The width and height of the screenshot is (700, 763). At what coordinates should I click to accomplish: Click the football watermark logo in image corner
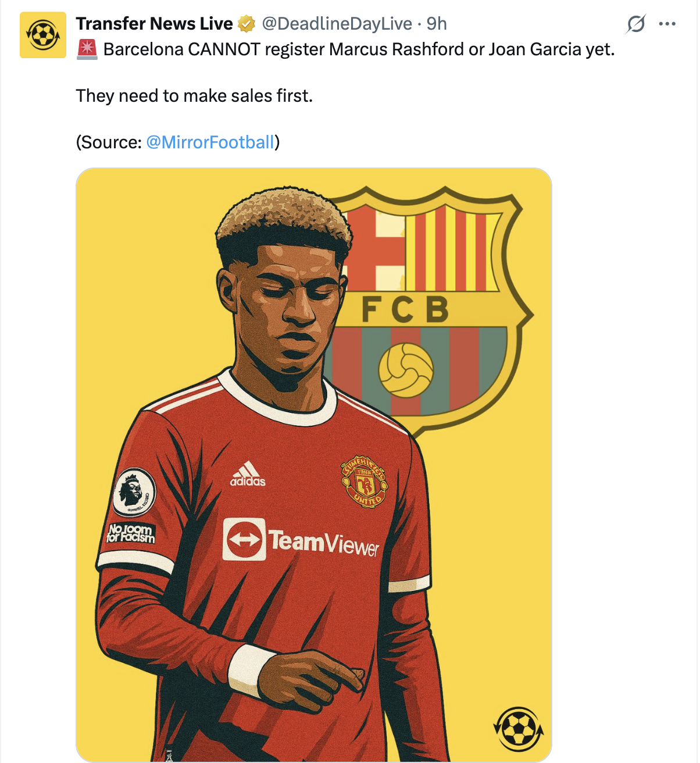click(519, 728)
